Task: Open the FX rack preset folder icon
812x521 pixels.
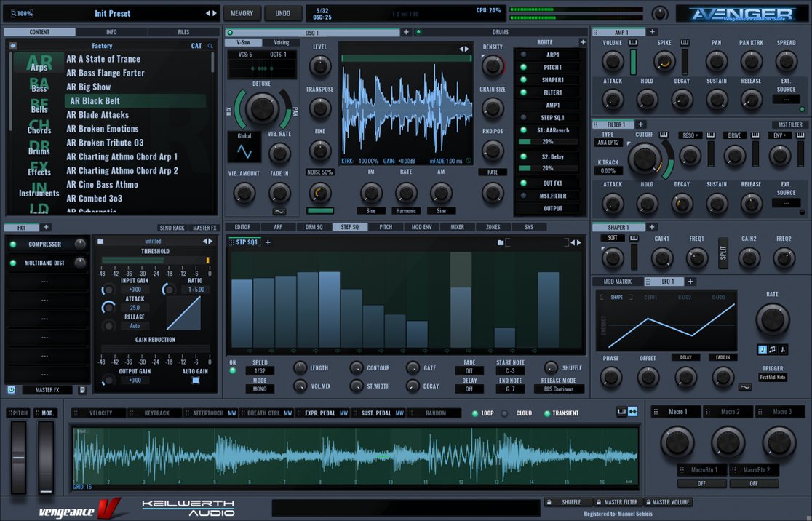Action: point(101,240)
